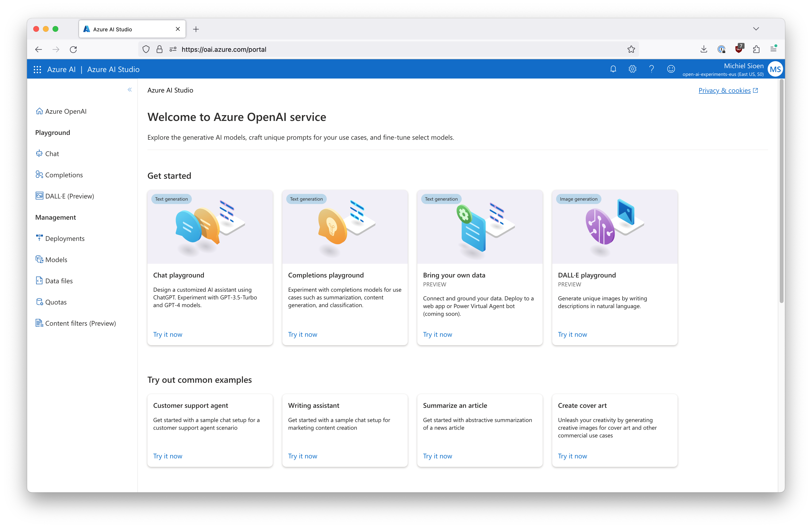Try the Customer support agent example
This screenshot has width=812, height=528.
click(x=167, y=455)
